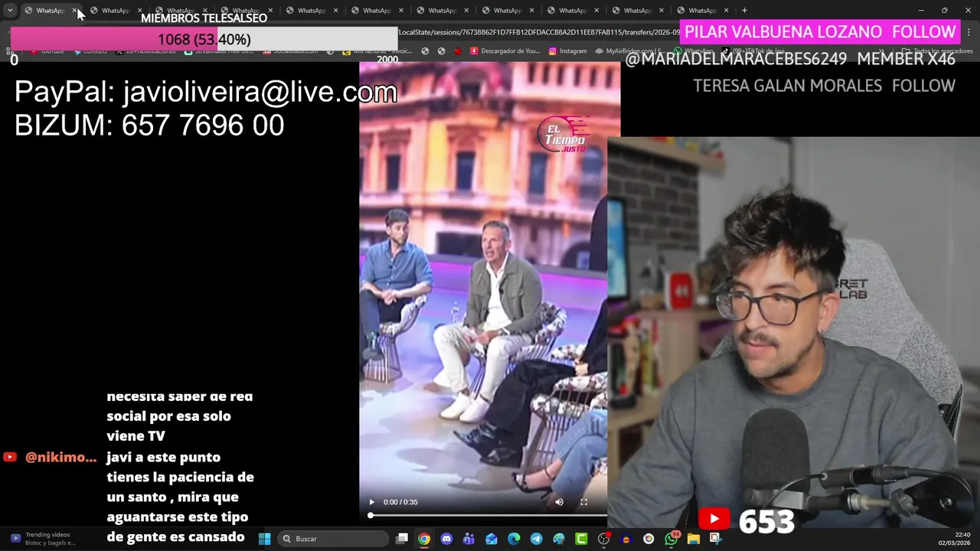
Task: Open the Todos los marcadores folder
Action: pyautogui.click(x=937, y=51)
